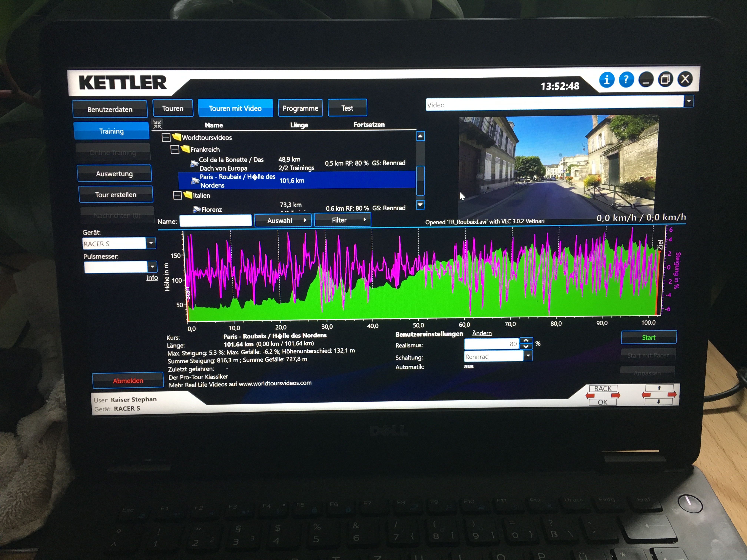This screenshot has height=560, width=747.
Task: Click the OK button
Action: tap(602, 402)
